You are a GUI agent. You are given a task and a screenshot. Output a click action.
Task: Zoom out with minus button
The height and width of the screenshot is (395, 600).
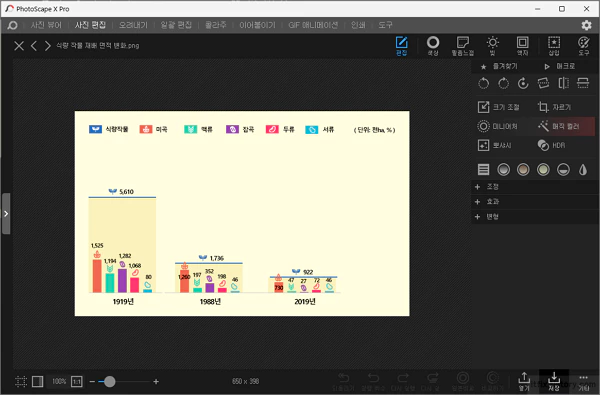[x=92, y=382]
